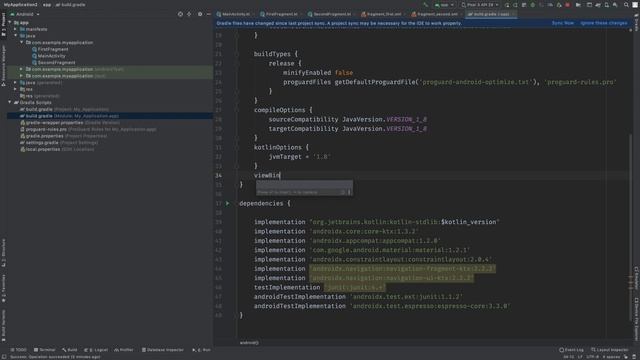Click the viewBin text on line 34
This screenshot has height=360, width=640.
pos(267,176)
